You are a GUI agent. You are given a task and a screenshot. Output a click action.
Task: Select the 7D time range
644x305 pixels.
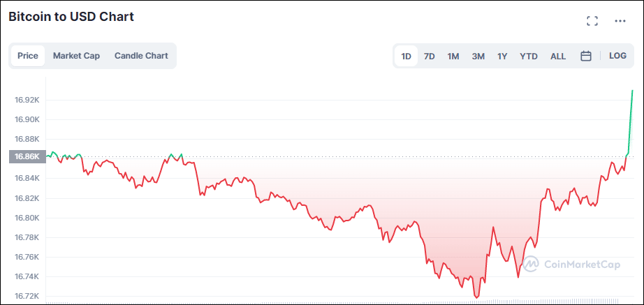point(430,56)
